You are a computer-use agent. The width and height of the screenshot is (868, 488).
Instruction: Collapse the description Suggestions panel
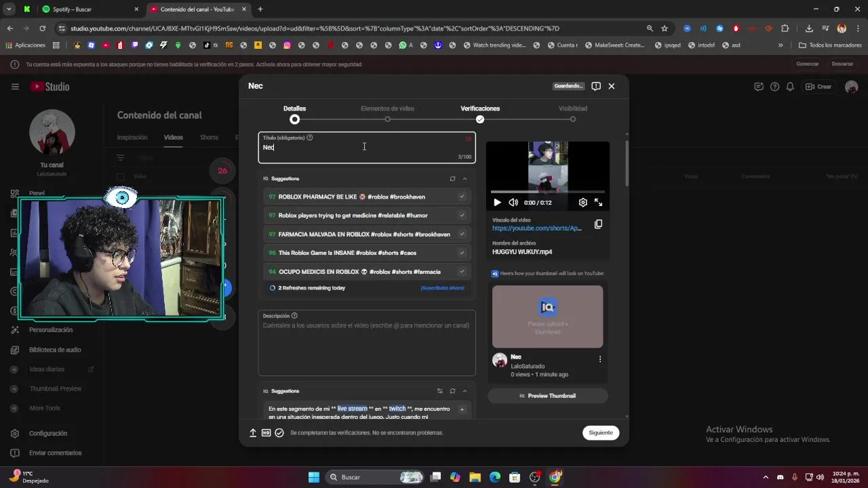[465, 391]
